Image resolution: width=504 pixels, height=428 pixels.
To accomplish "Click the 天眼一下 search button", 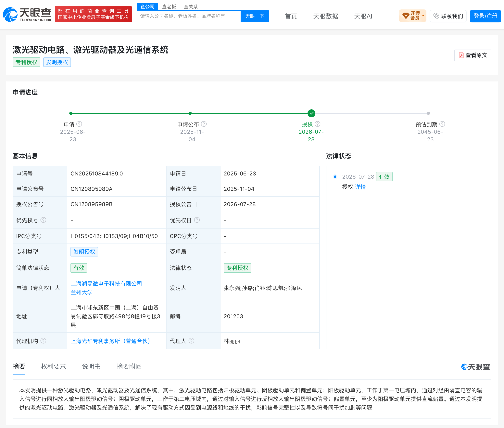I will [255, 16].
